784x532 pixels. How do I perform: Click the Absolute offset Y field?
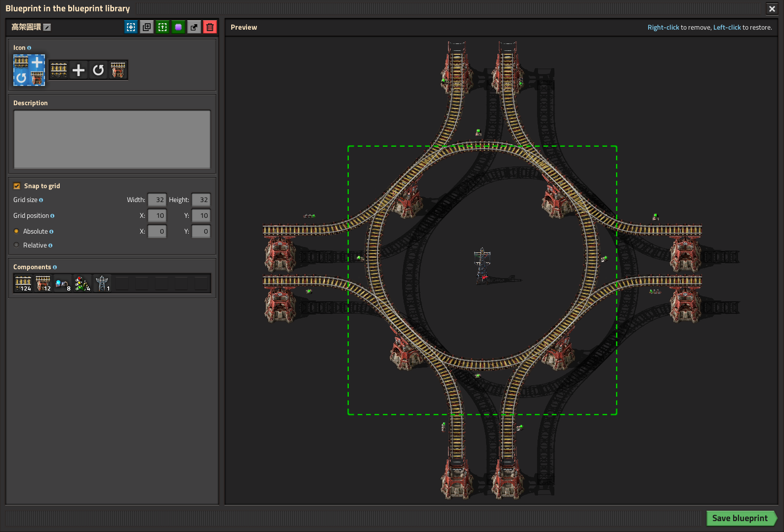point(201,231)
